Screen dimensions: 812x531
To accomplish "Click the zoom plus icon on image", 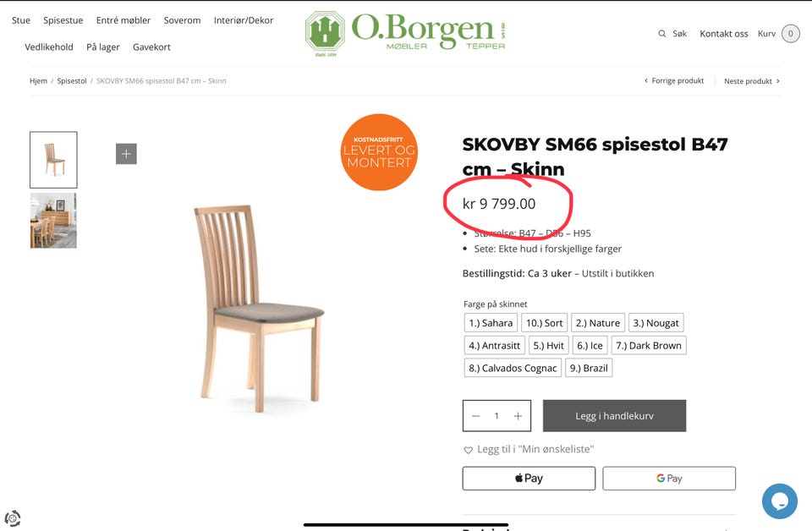I will (126, 154).
